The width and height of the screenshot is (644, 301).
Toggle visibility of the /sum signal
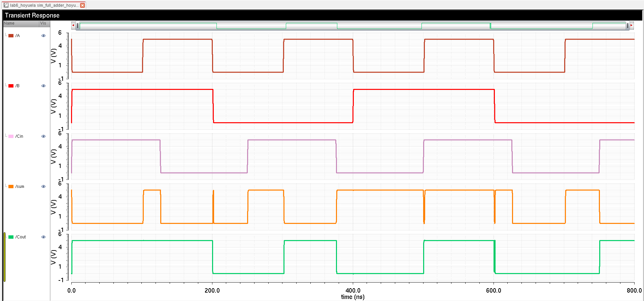(x=43, y=187)
